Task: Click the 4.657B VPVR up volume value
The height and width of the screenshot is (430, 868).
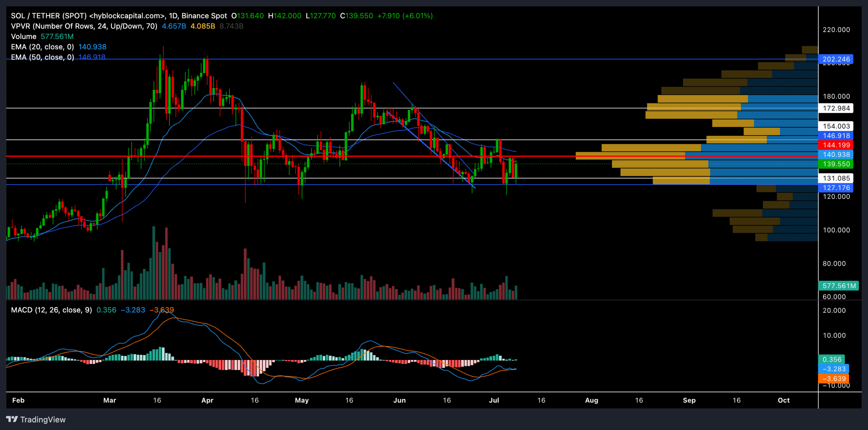Action: tap(174, 26)
